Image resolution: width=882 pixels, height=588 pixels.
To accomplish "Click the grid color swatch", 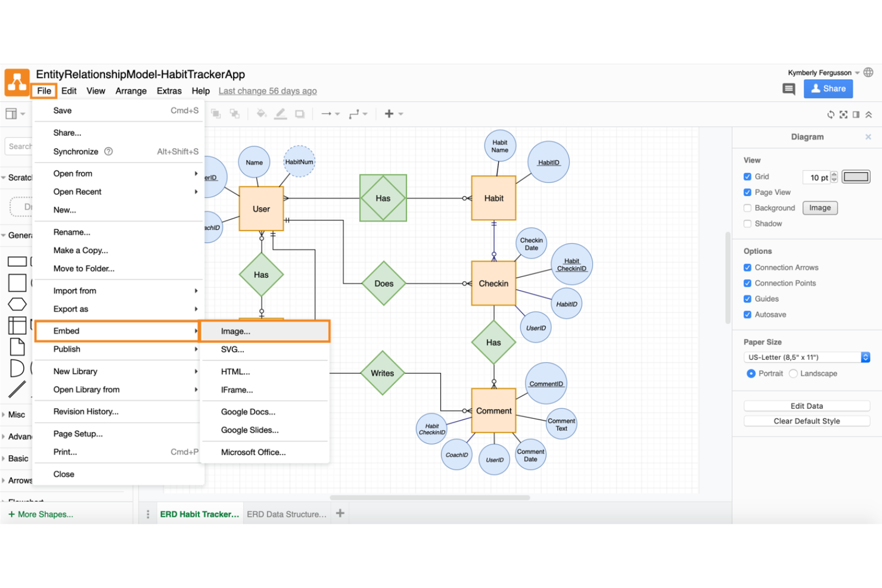I will (856, 177).
